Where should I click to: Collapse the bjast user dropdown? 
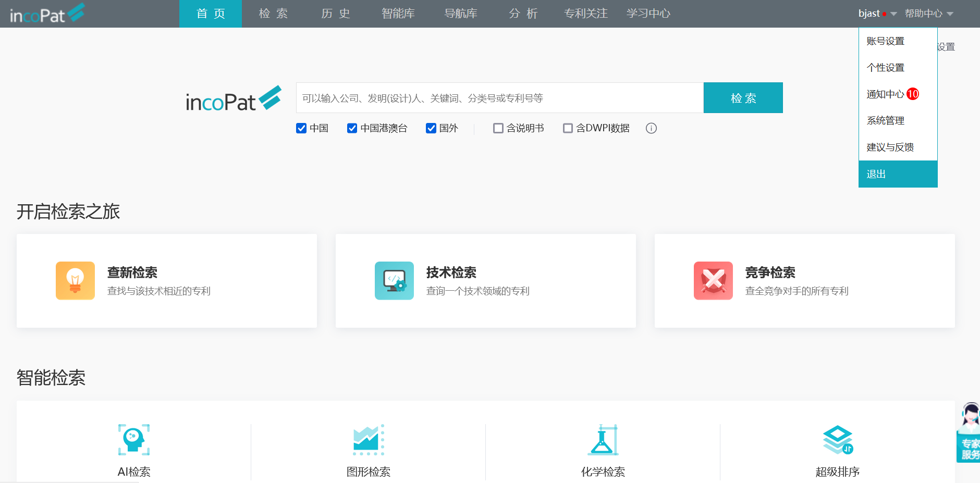[x=877, y=14]
